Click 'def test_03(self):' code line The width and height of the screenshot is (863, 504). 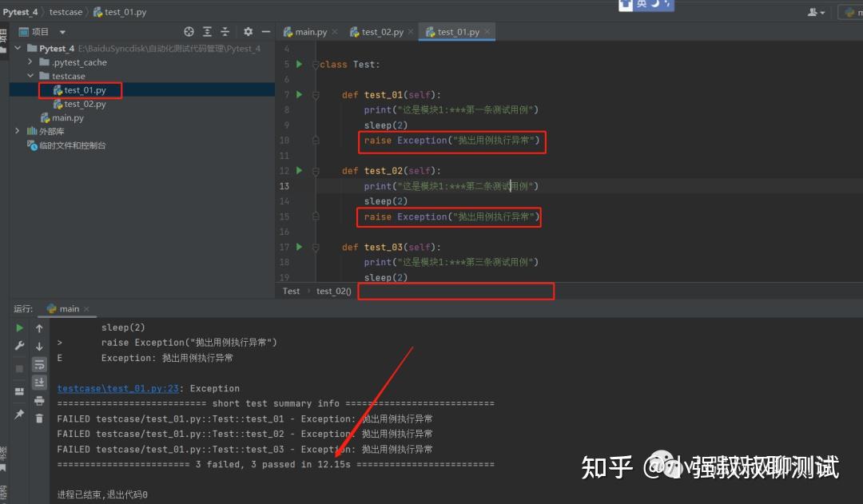pyautogui.click(x=392, y=247)
